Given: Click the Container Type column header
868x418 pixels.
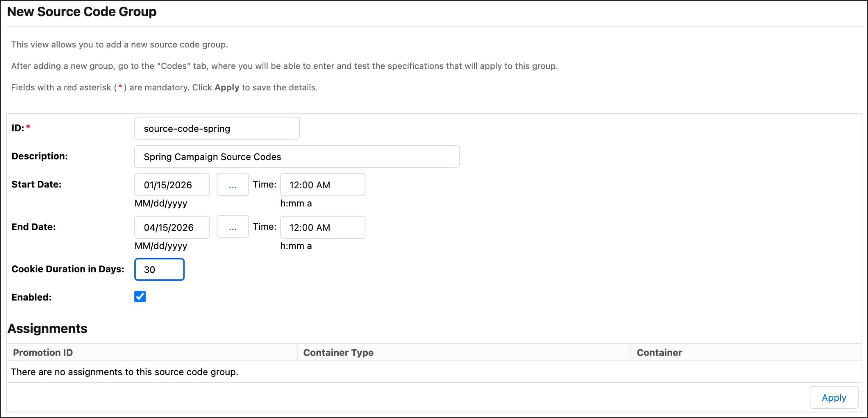Looking at the screenshot, I should click(464, 353).
